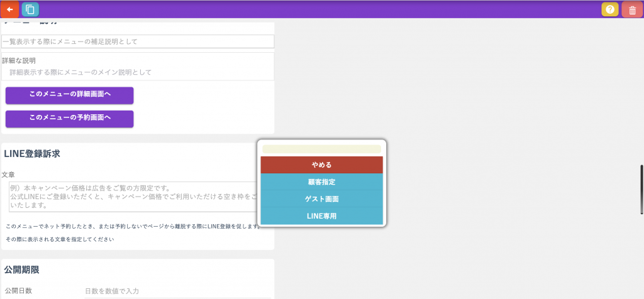Select ゲスト画面 option in popup
Image resolution: width=644 pixels, height=299 pixels.
[321, 199]
